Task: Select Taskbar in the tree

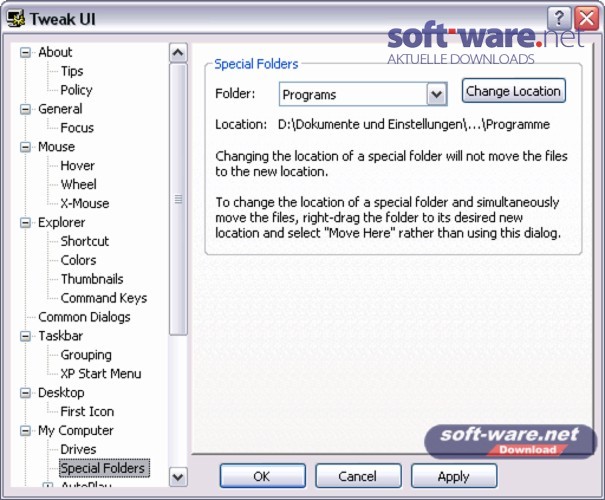Action: coord(61,336)
